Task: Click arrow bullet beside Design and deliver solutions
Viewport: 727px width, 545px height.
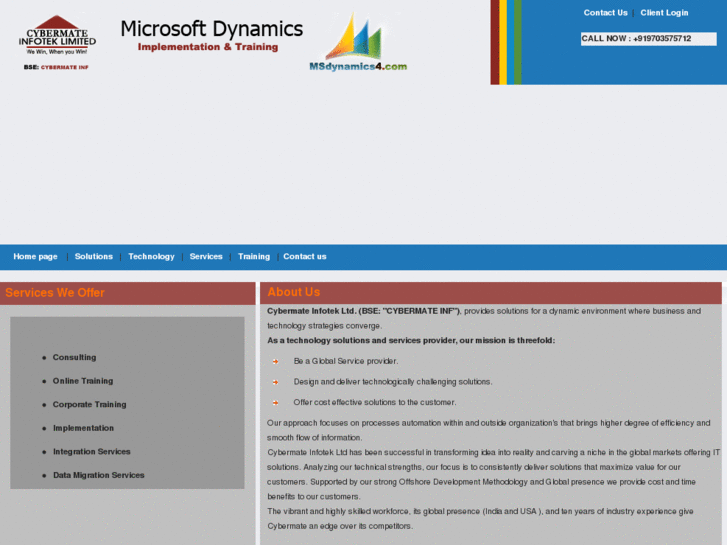Action: point(275,382)
